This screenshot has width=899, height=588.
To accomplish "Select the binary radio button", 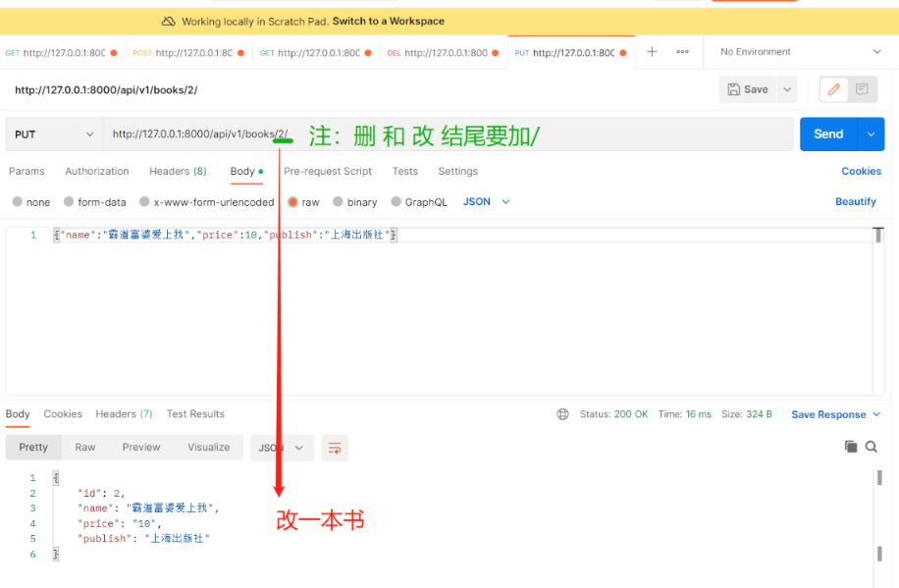I will click(x=339, y=202).
